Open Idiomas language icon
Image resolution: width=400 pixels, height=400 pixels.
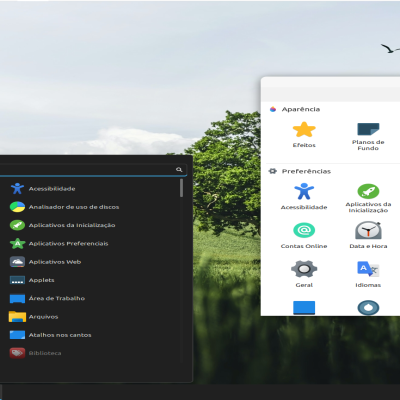coord(368,269)
